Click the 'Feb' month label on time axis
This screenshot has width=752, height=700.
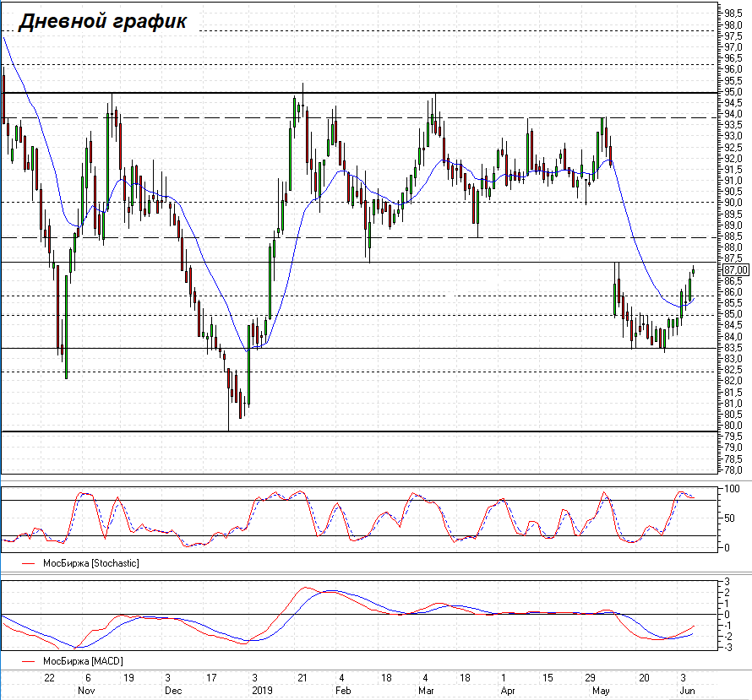(343, 691)
